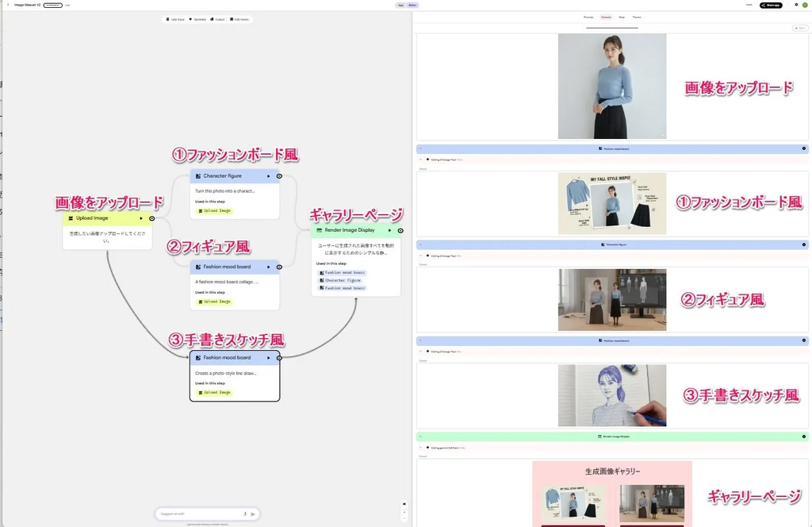The width and height of the screenshot is (812, 527).
Task: Add a Generate step from the toolbar
Action: pyautogui.click(x=198, y=19)
